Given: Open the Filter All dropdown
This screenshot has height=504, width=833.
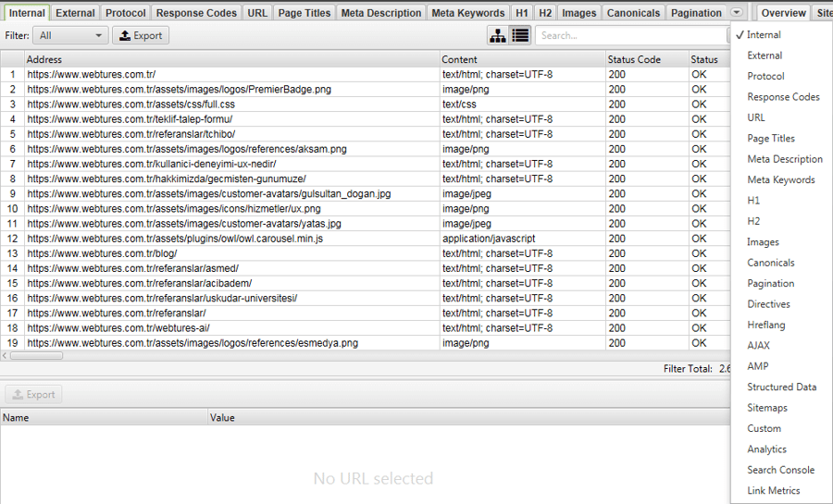Looking at the screenshot, I should (70, 35).
